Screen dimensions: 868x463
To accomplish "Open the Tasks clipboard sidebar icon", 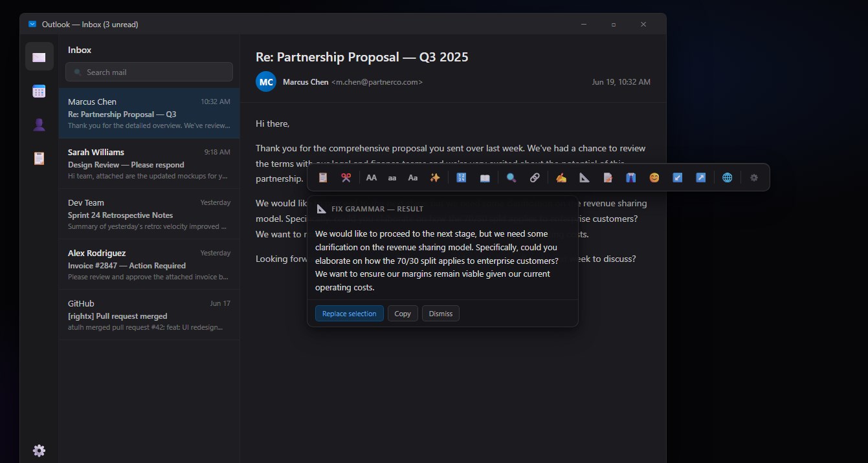I will pos(39,158).
